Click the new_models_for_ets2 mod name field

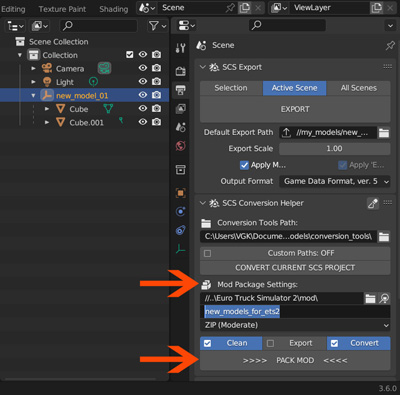pos(295,312)
